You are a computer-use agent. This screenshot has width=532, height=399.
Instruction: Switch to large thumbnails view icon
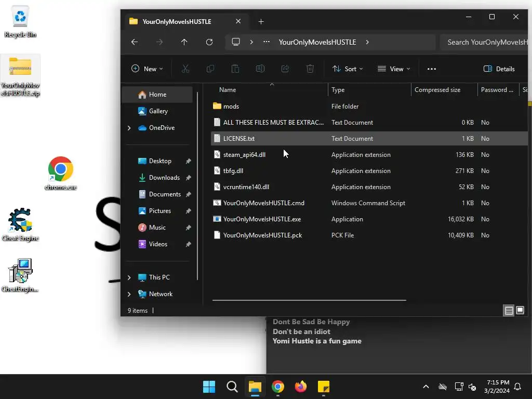520,311
